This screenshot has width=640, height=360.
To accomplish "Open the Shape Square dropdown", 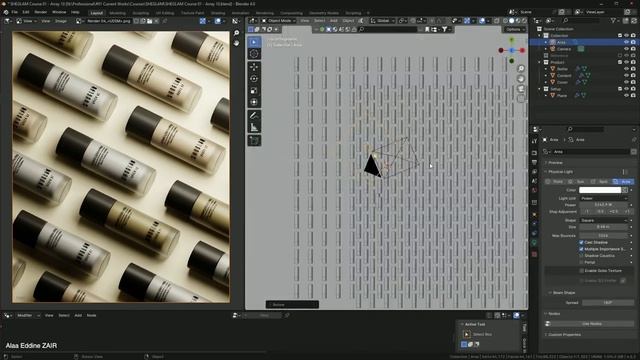I will point(604,220).
